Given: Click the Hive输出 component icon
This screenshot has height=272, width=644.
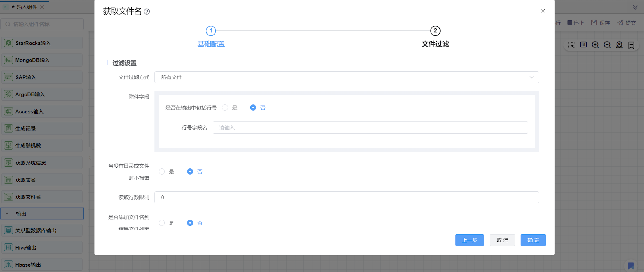Looking at the screenshot, I should 8,247.
